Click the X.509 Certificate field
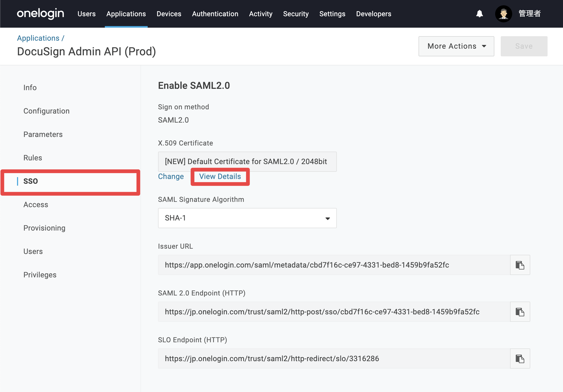The height and width of the screenshot is (392, 563). [x=247, y=162]
